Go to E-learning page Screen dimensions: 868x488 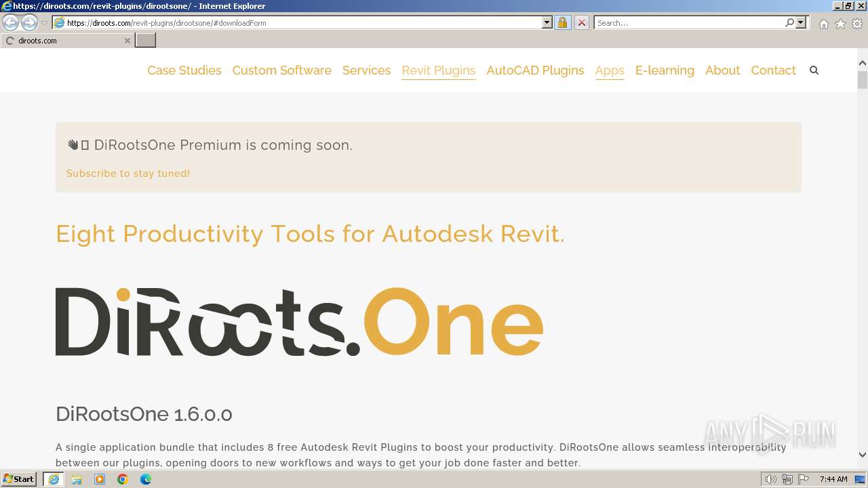(665, 70)
